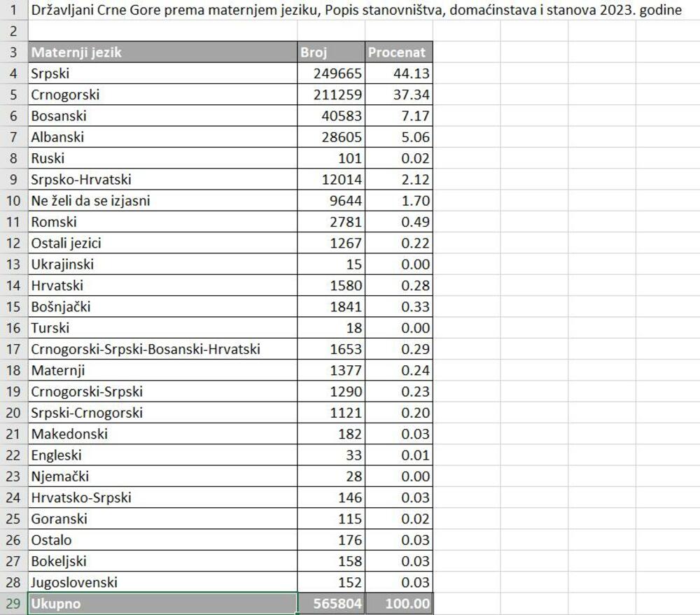The image size is (700, 615).
Task: Select the 'Ukupno' total row cell
Action: point(161,604)
